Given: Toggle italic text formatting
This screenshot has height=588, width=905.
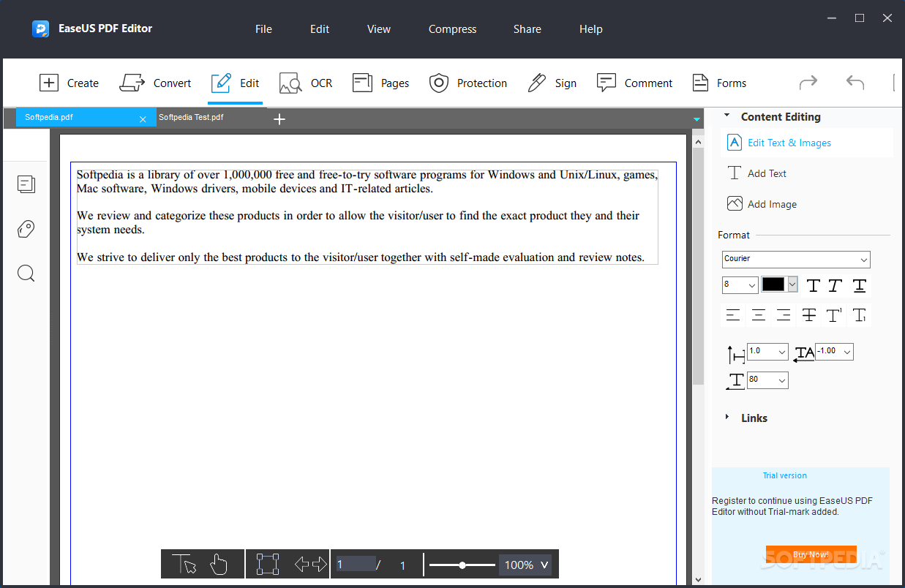Looking at the screenshot, I should point(835,285).
